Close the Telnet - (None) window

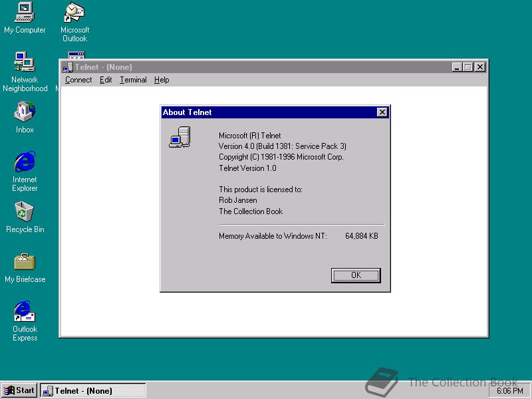click(x=480, y=67)
